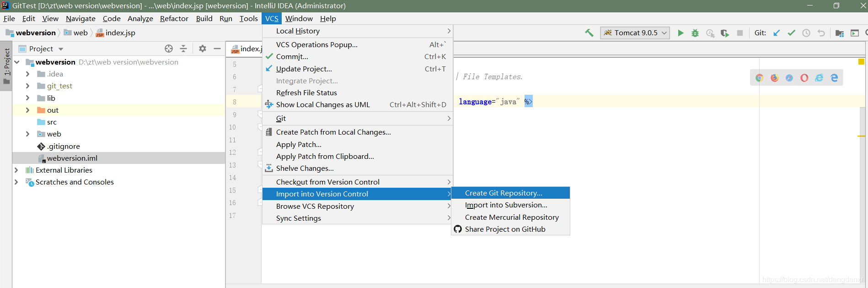This screenshot has height=288, width=868.
Task: Open the Build menu
Action: [204, 18]
